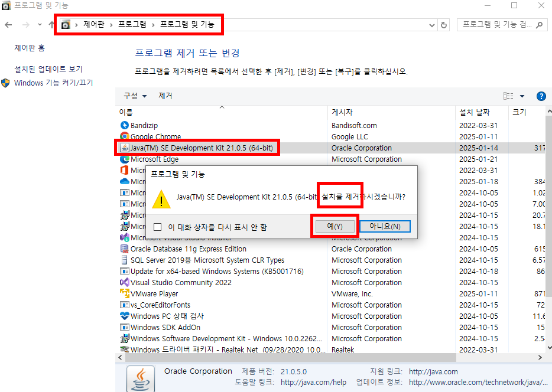Open 설치된 업데이트 보기 link
The image size is (552, 392).
pos(48,69)
